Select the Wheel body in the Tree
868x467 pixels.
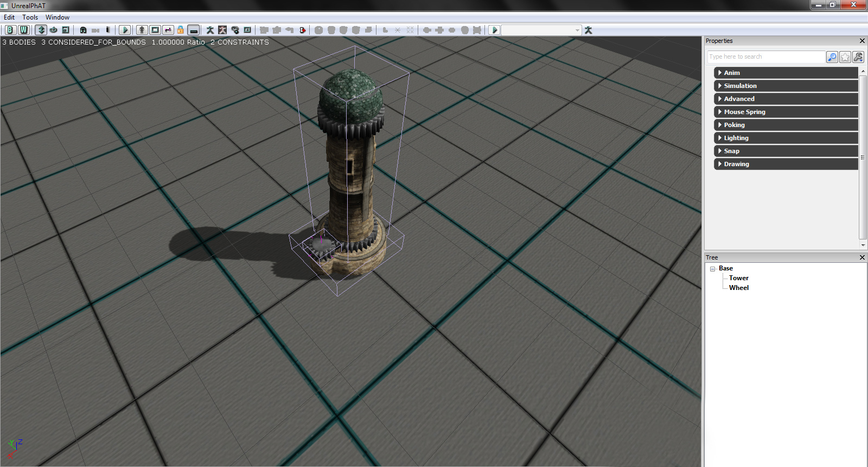(738, 288)
